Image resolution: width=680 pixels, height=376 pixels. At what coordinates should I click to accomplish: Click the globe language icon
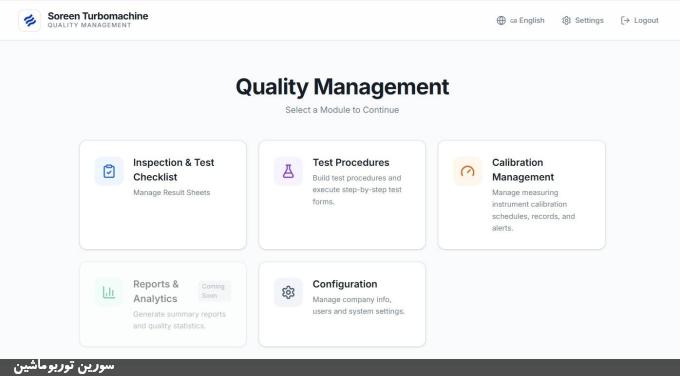501,20
